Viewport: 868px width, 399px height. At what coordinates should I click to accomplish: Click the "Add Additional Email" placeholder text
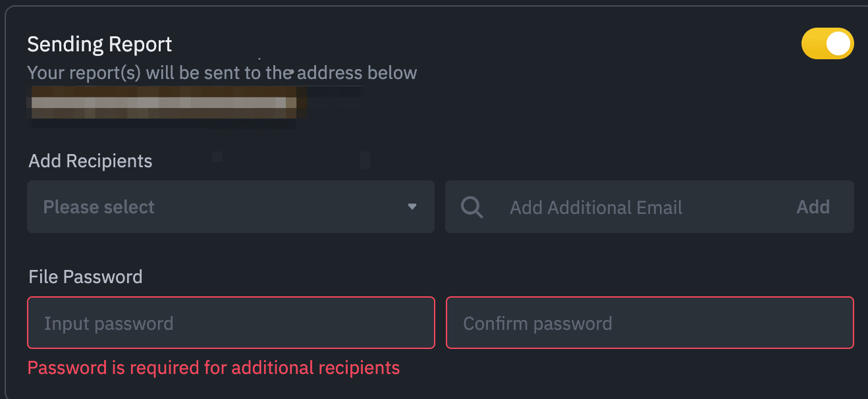pos(596,208)
